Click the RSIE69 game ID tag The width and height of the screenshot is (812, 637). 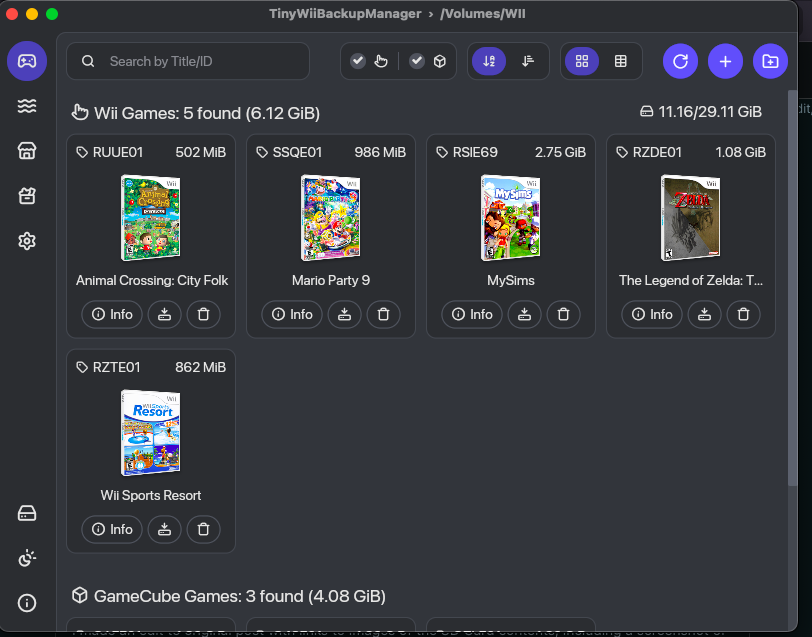pyautogui.click(x=468, y=152)
